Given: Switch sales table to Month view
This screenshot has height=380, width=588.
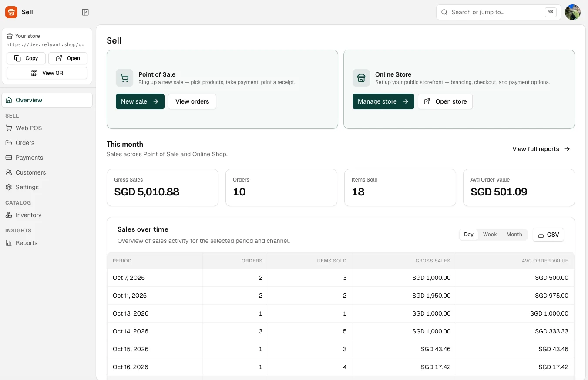Looking at the screenshot, I should coord(514,235).
